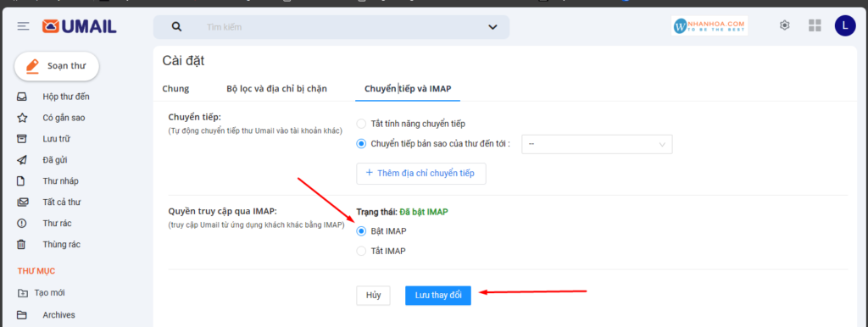868x327 pixels.
Task: Select Chuyển tiếp bản sao radio option
Action: (361, 143)
